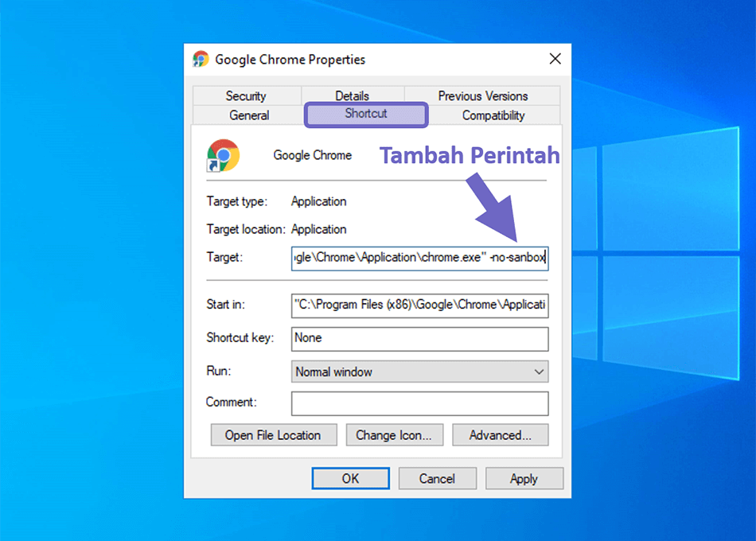
Task: Click the large Google Chrome shortcut icon
Action: pos(223,155)
